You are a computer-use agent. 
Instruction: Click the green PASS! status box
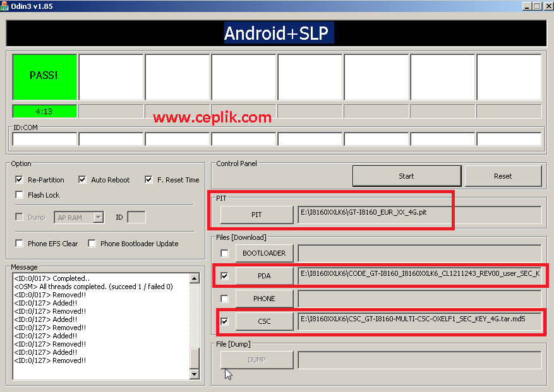[44, 77]
